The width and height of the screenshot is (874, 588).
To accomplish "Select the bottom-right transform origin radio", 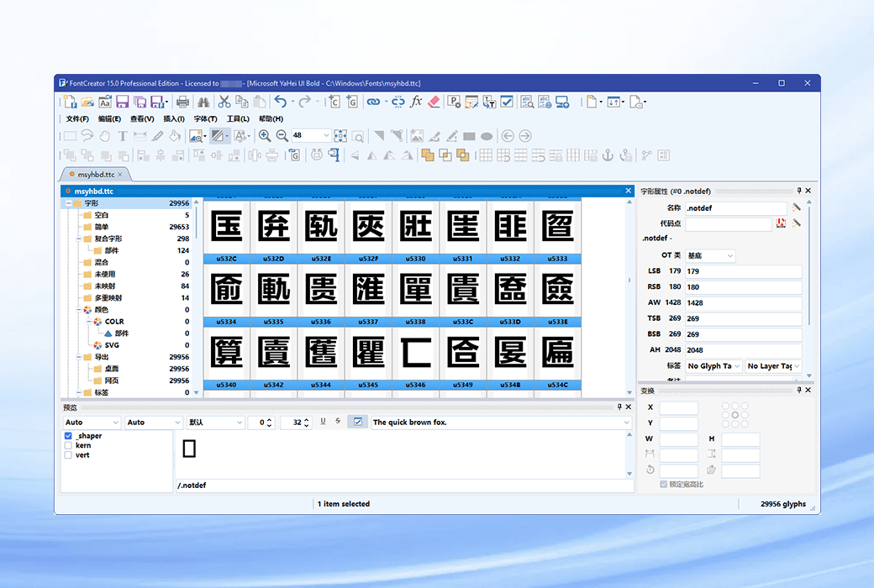I will (745, 424).
